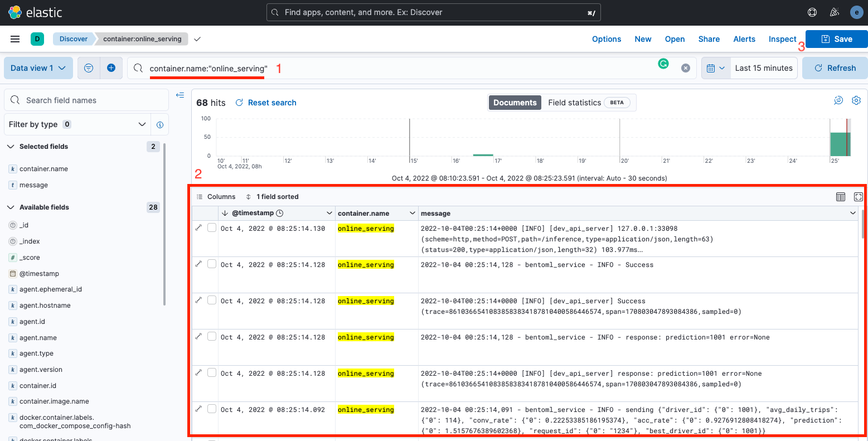Viewport: 868px width, 441px height.
Task: Toggle the main navigation hamburger menu
Action: click(15, 39)
